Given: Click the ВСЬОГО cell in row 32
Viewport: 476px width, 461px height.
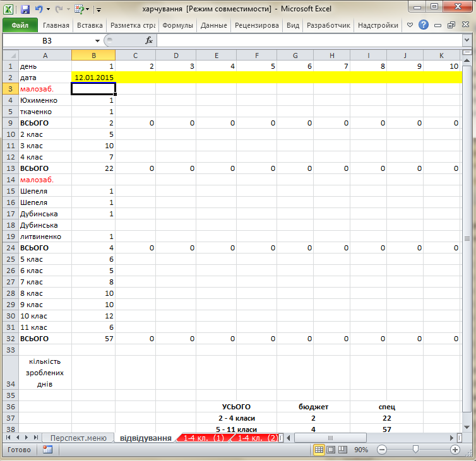Looking at the screenshot, I should pyautogui.click(x=45, y=339).
